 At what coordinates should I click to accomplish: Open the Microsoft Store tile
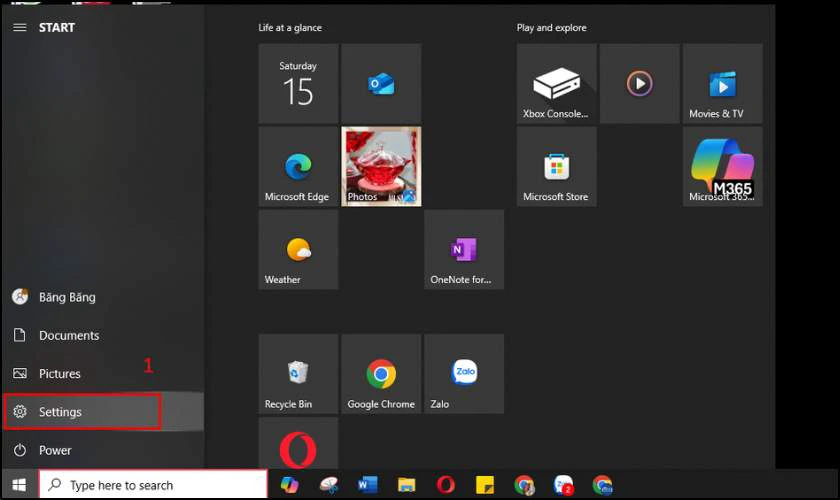tap(557, 167)
